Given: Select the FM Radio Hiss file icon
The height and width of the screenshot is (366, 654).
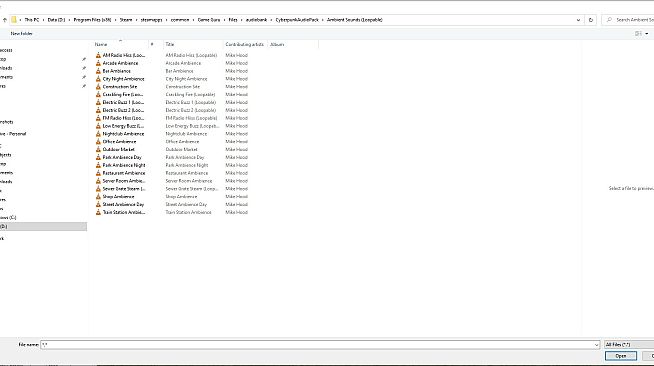Looking at the screenshot, I should [98, 118].
